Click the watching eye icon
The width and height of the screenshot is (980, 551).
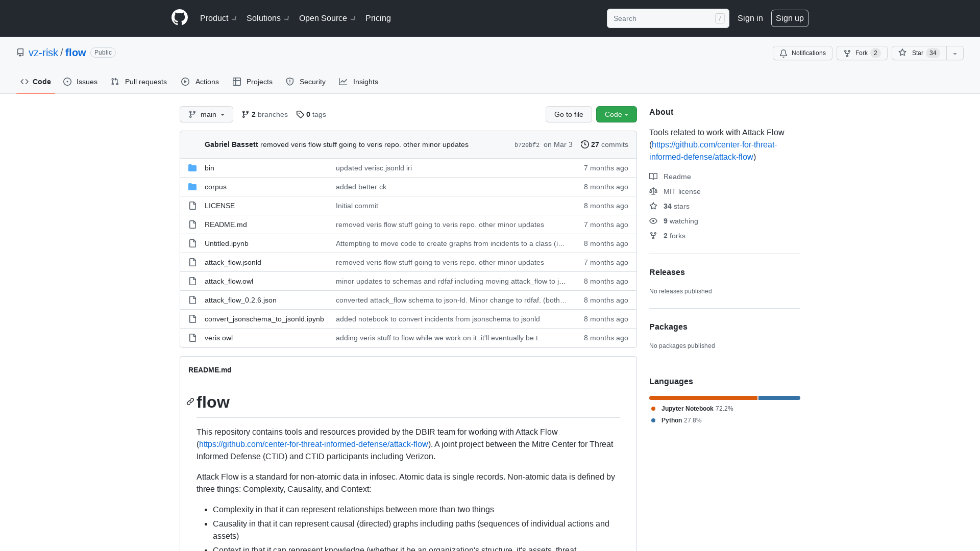pyautogui.click(x=653, y=221)
